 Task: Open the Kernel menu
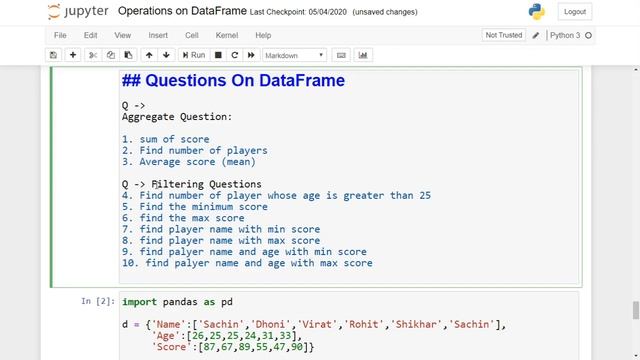coord(227,36)
